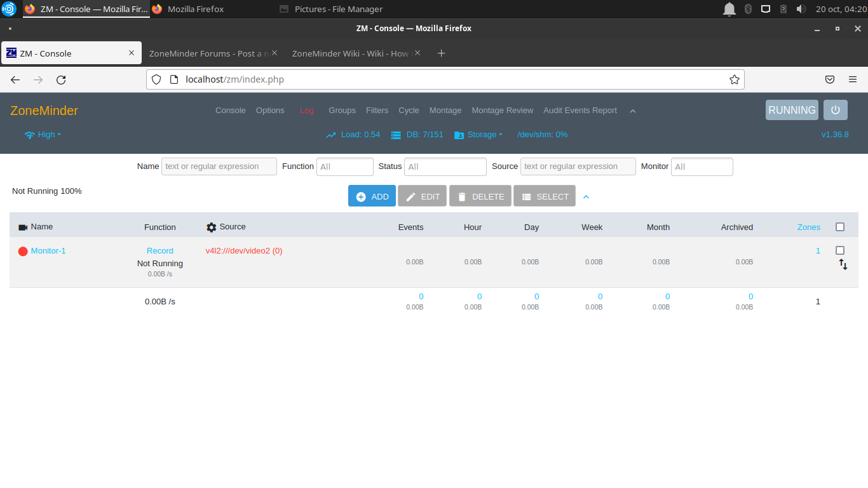Open Firefox hamburger menu
Screen dimensions: 868x488
[853, 79]
